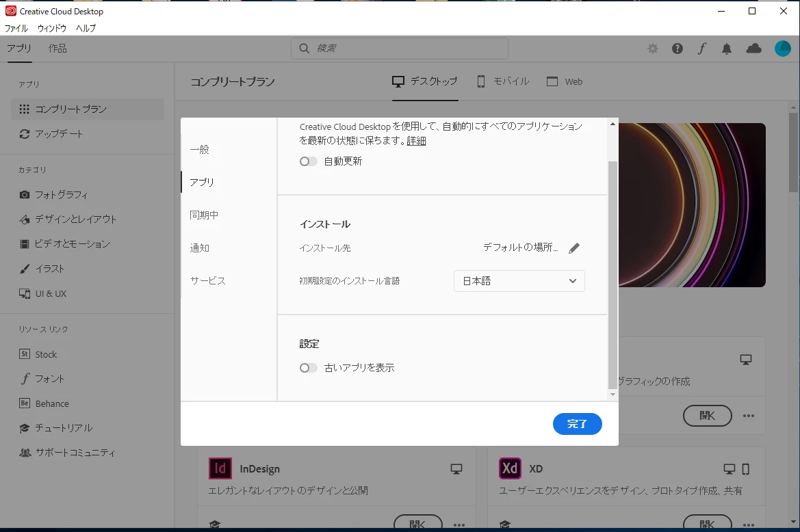This screenshot has width=800, height=532.
Task: Click the pencil icon to edit install location
Action: (574, 248)
